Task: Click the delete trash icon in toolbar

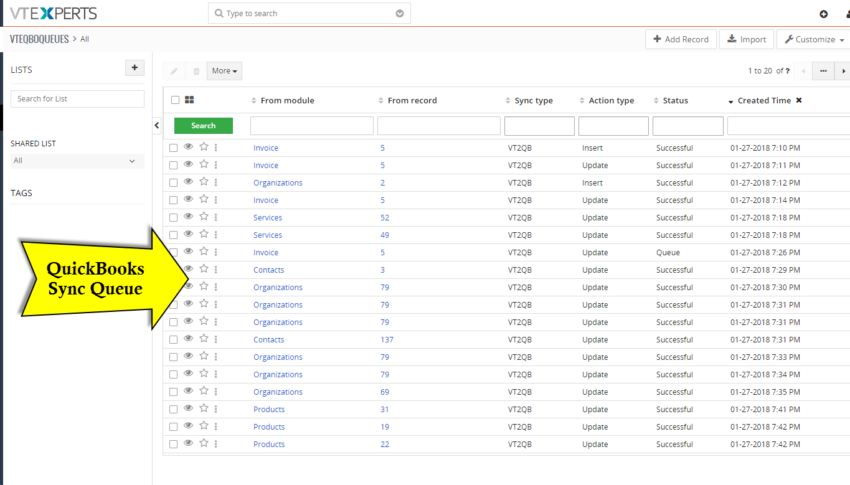Action: coord(196,71)
